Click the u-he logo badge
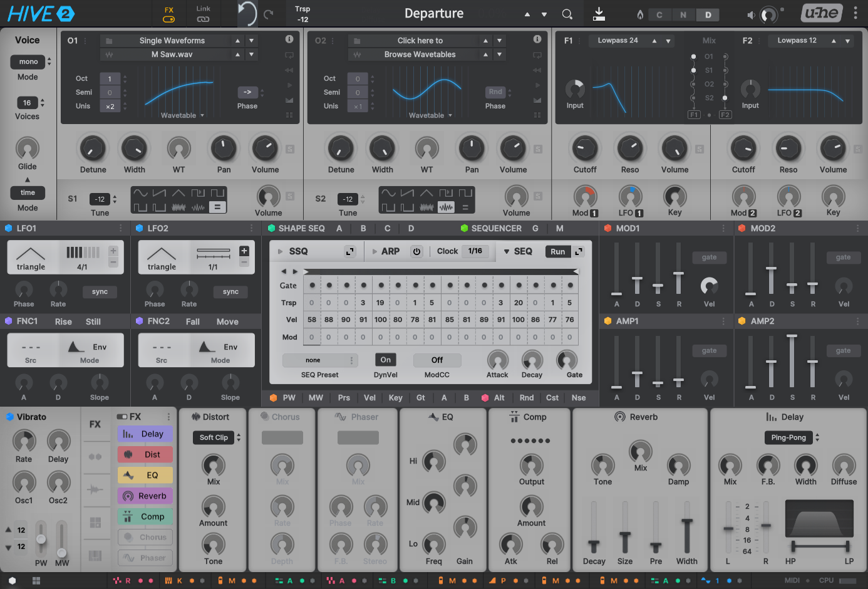 [822, 13]
